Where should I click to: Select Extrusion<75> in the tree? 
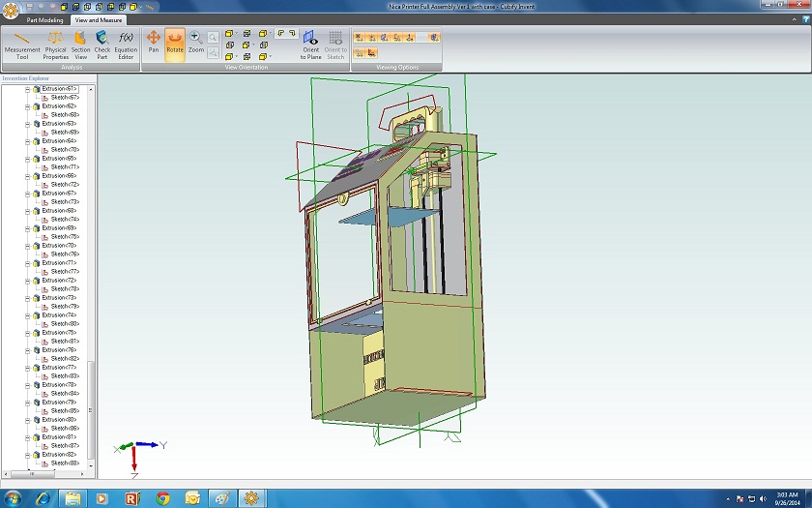59,333
